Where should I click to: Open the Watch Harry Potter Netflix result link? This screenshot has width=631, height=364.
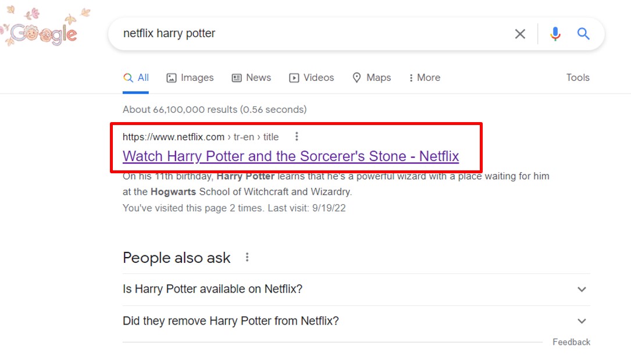click(290, 156)
